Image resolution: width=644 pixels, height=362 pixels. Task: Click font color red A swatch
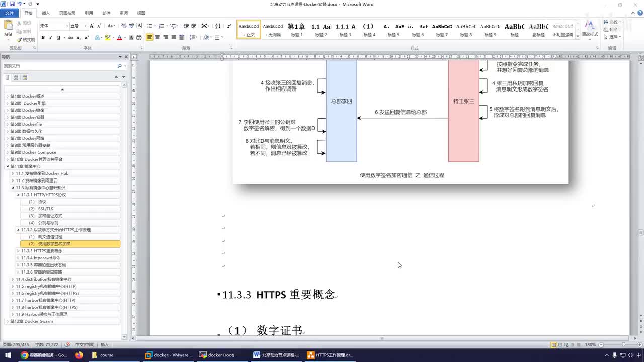tap(119, 38)
